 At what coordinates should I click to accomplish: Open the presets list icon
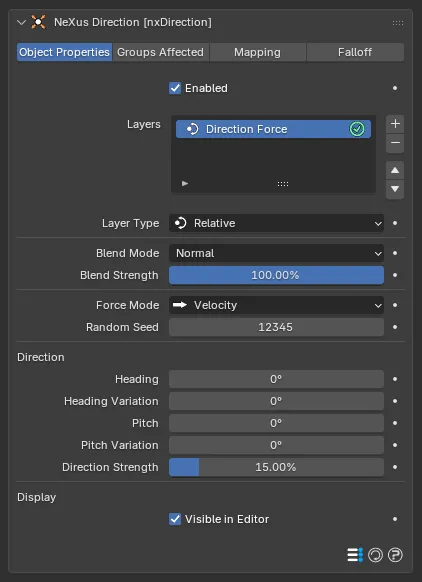pyautogui.click(x=355, y=555)
